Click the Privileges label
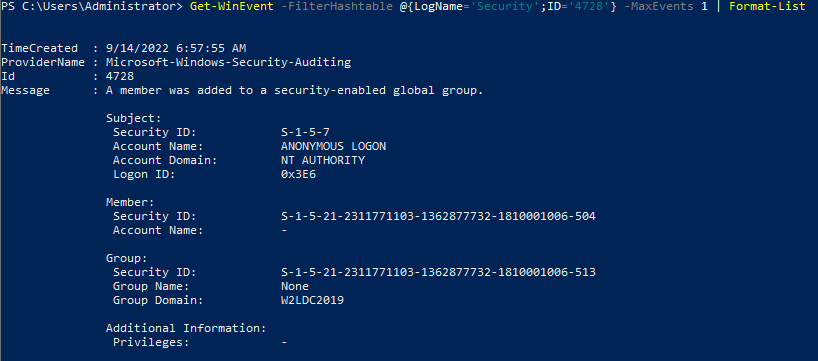Viewport: 818px width, 361px height. pos(151,342)
